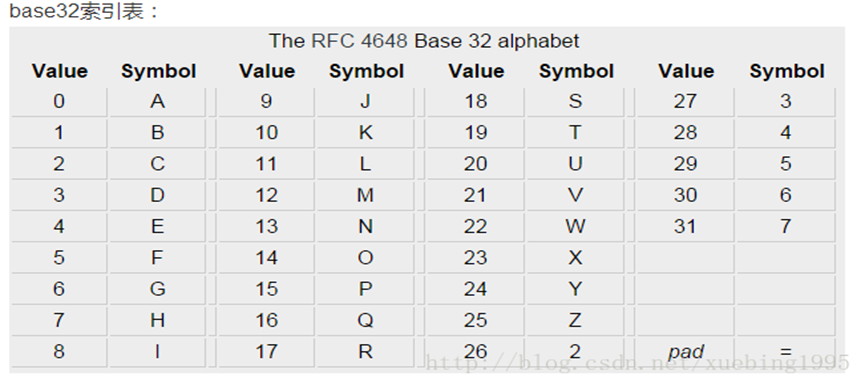Select the symbol Z cell
Screen dimensions: 865x386
click(575, 320)
